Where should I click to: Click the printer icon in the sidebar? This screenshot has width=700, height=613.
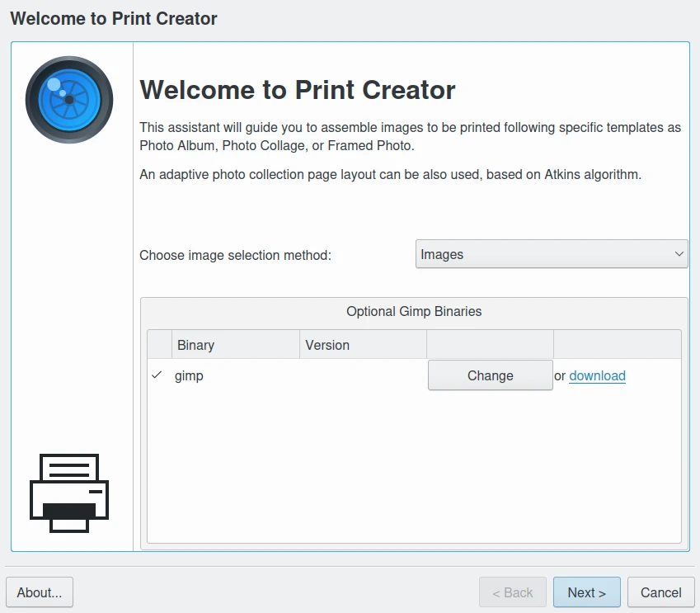(69, 493)
